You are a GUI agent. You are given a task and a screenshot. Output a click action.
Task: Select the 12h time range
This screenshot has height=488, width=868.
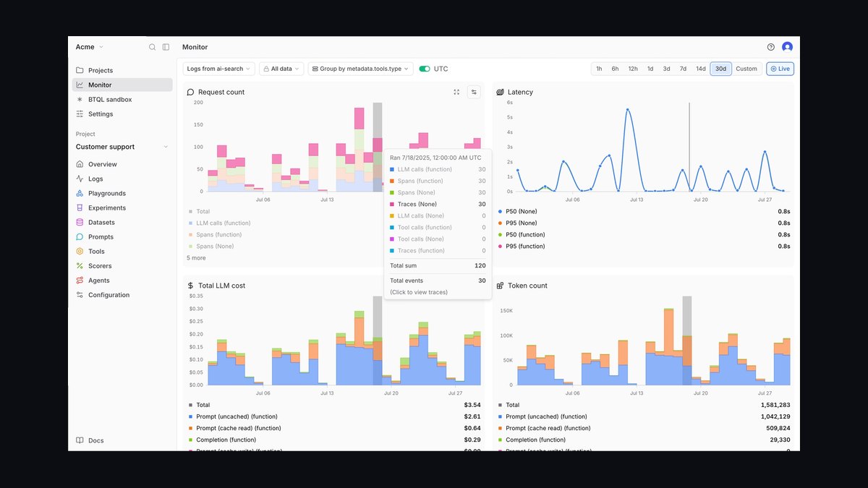tap(633, 69)
